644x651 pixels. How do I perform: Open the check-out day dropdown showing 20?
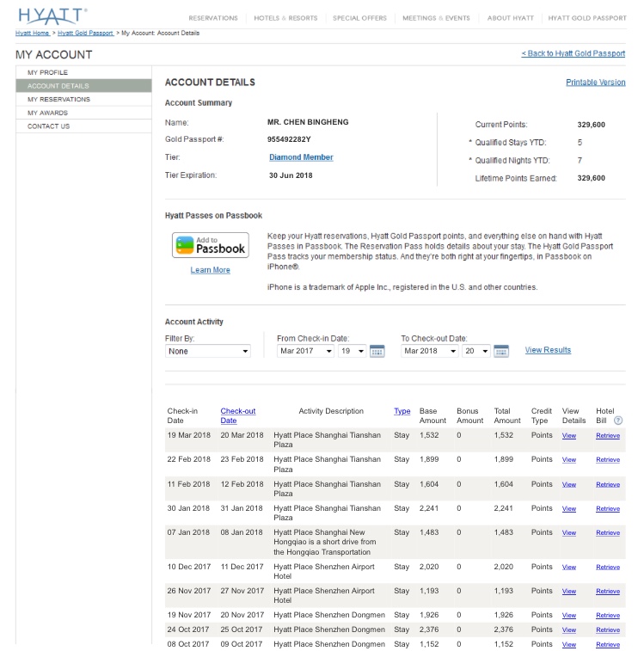[476, 351]
